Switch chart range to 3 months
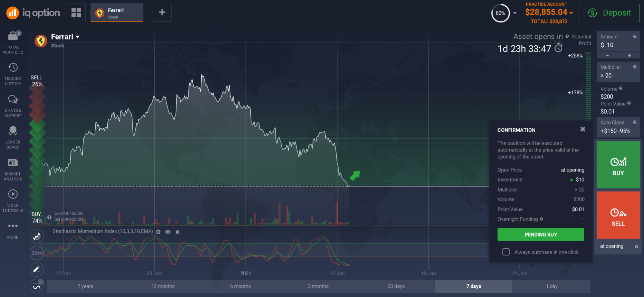The height and width of the screenshot is (297, 644). tap(318, 286)
